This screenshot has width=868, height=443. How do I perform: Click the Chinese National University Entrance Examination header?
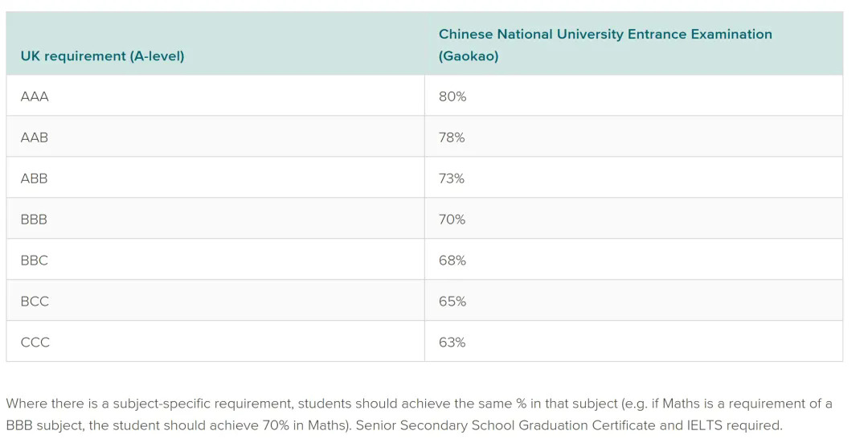coord(604,45)
